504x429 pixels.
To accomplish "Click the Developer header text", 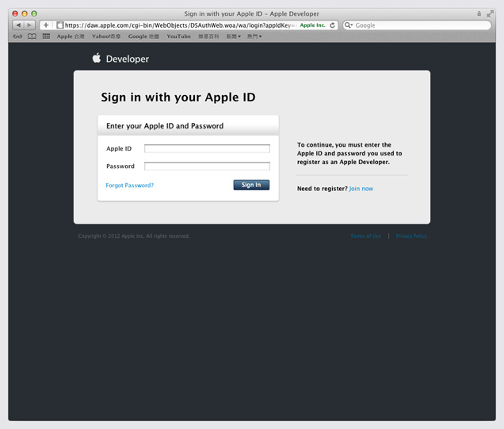I will pyautogui.click(x=128, y=59).
